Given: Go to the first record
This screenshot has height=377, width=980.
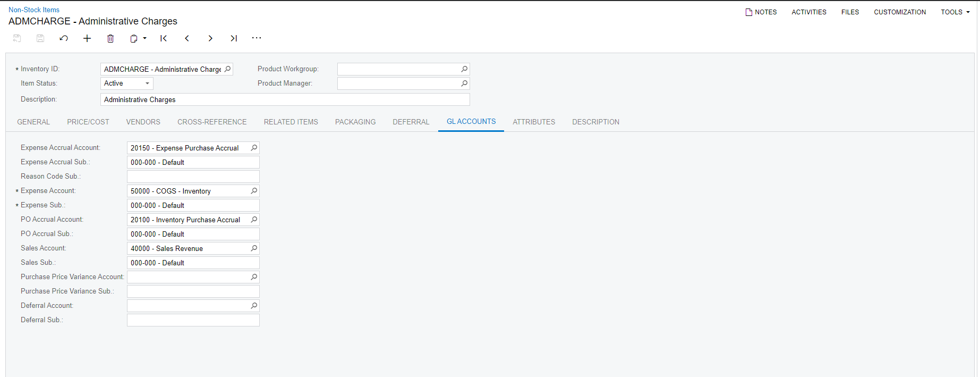Looking at the screenshot, I should click(164, 38).
